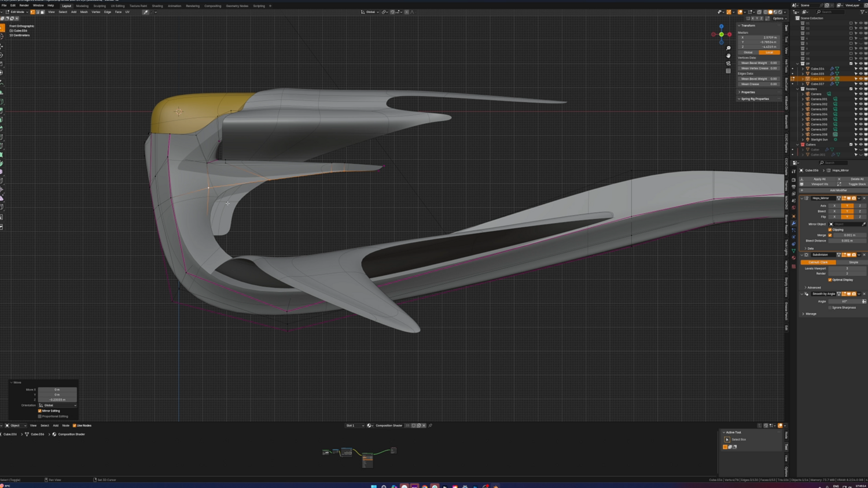This screenshot has height=488, width=868.
Task: Toggle the Optimal Display checkbox
Action: (830, 280)
